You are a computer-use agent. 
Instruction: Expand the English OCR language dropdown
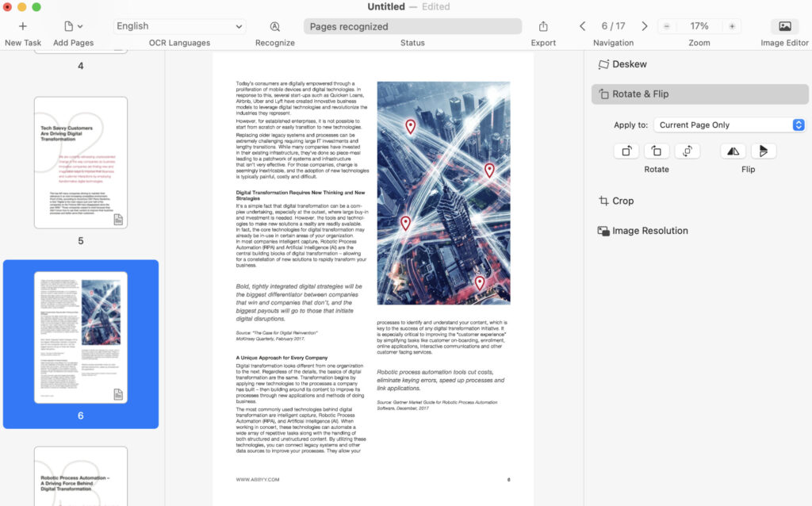[x=179, y=26]
